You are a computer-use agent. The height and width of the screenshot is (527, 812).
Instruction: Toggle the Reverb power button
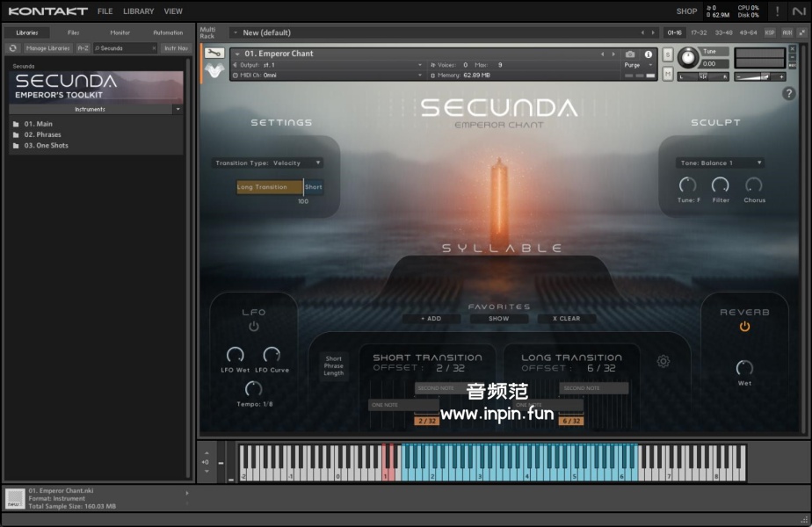coord(744,327)
